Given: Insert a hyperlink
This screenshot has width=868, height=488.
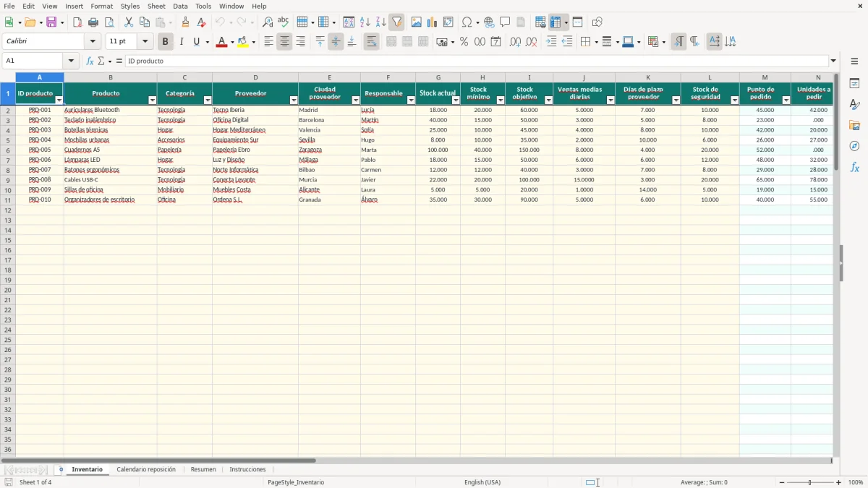Looking at the screenshot, I should pyautogui.click(x=490, y=22).
